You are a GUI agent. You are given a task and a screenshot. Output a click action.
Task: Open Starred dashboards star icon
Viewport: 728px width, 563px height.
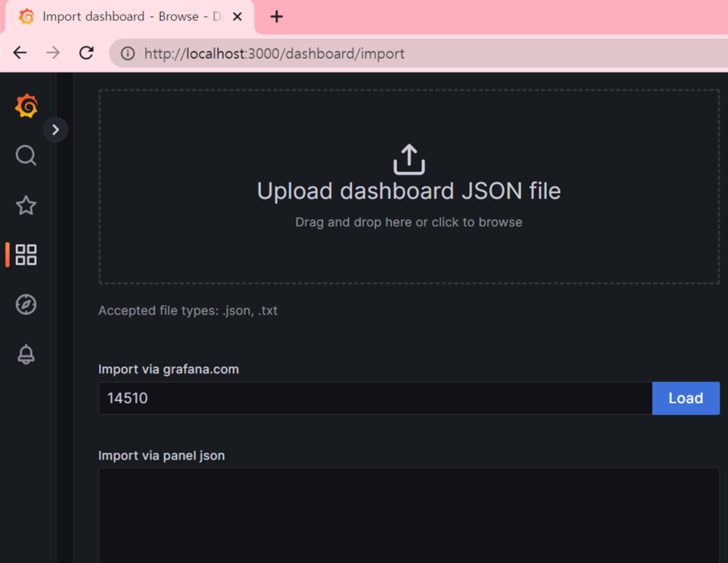26,205
